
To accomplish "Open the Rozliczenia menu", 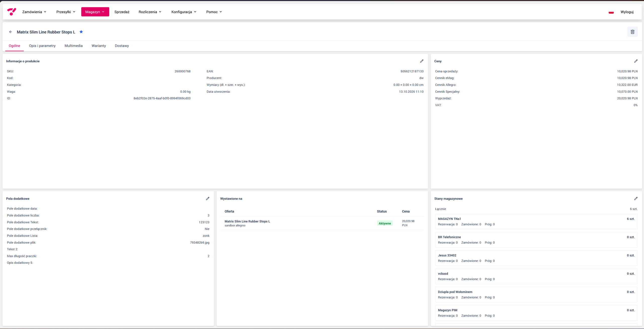I will (150, 12).
